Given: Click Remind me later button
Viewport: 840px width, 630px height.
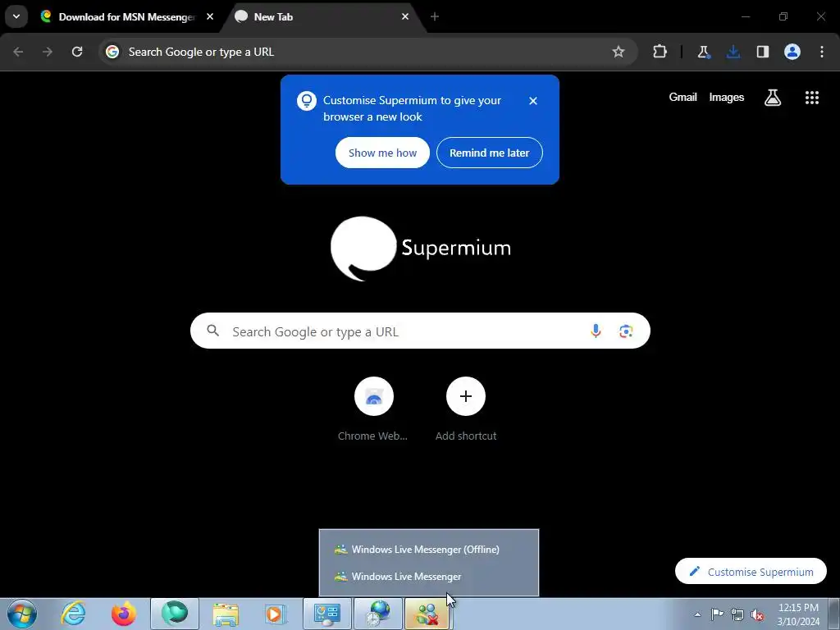Looking at the screenshot, I should coord(490,153).
